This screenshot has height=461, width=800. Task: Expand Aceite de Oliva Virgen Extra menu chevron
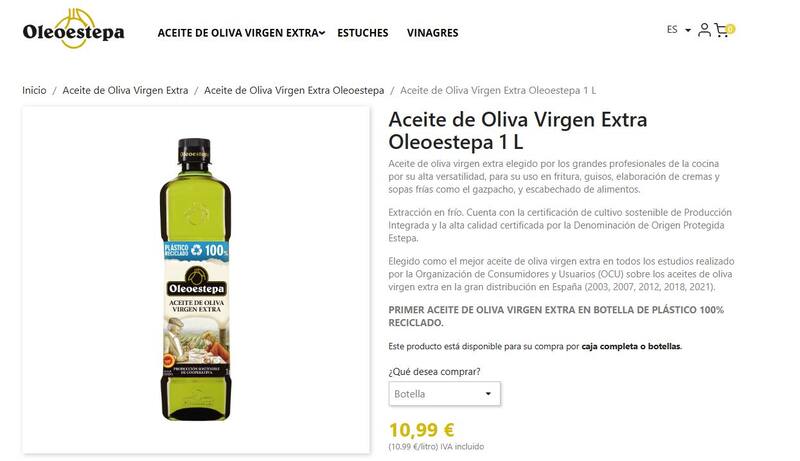pos(322,33)
